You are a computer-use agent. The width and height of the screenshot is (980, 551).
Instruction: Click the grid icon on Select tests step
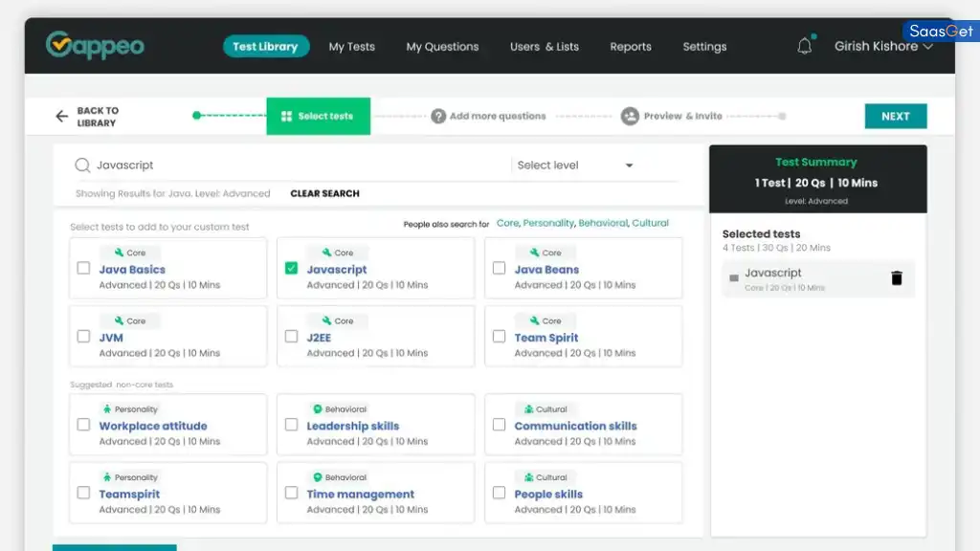285,115
